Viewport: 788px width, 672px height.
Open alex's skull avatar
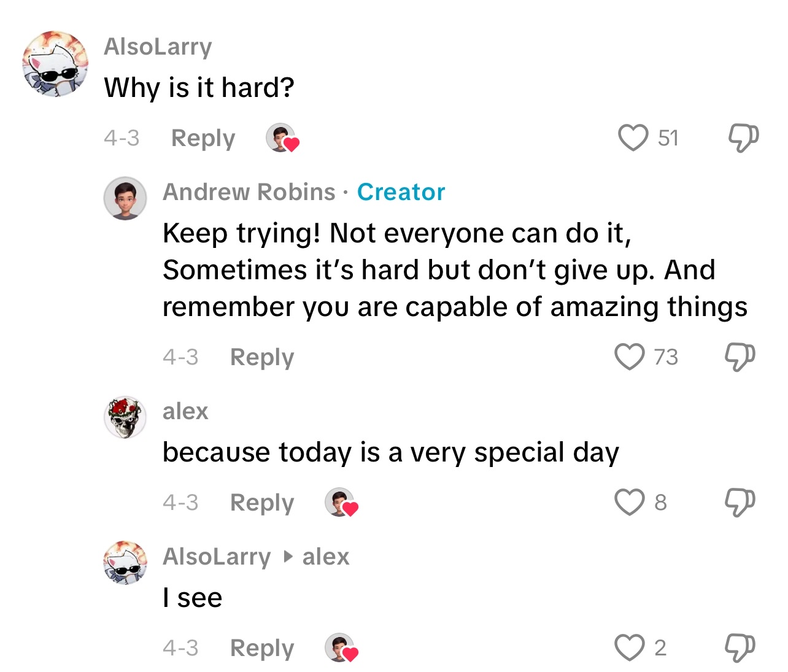pos(125,417)
